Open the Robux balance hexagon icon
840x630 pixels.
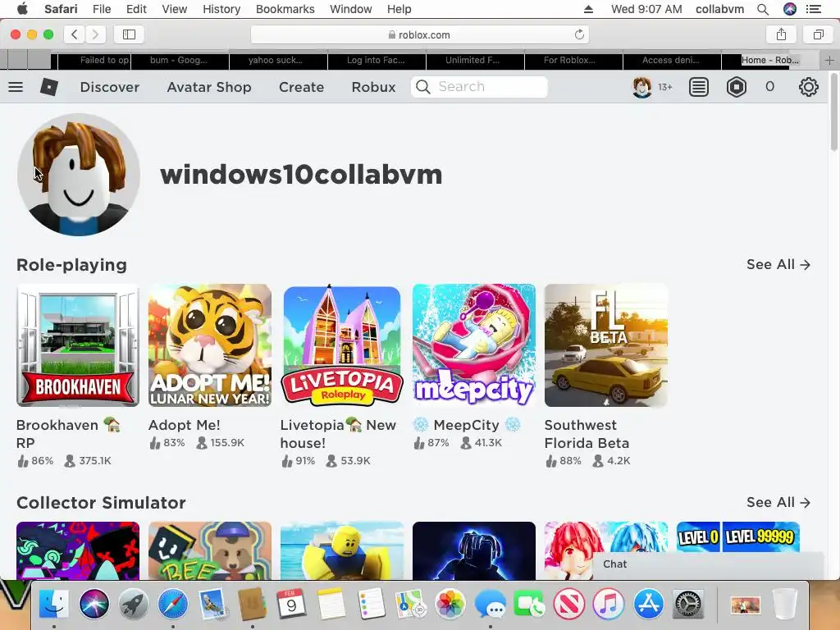(737, 87)
